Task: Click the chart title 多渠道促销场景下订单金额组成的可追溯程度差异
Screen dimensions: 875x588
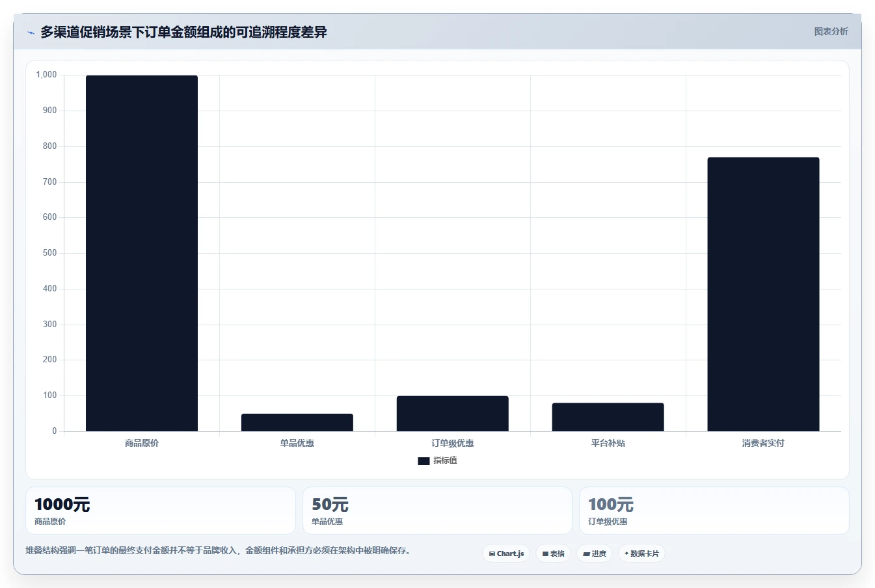Action: click(183, 32)
